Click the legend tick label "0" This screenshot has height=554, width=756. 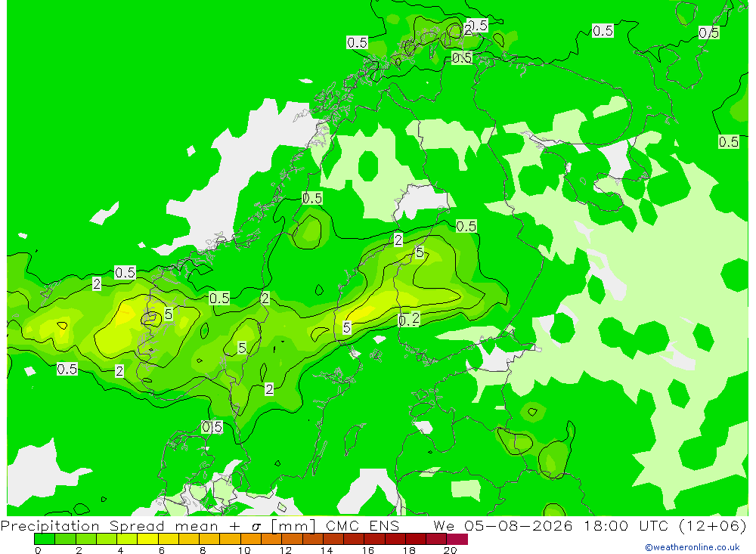(x=38, y=550)
